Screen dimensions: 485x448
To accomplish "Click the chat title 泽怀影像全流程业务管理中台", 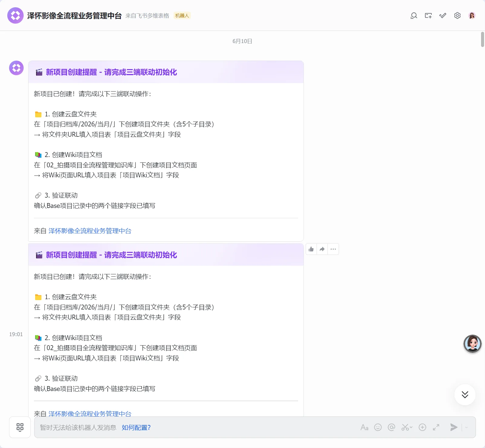I will pos(75,16).
